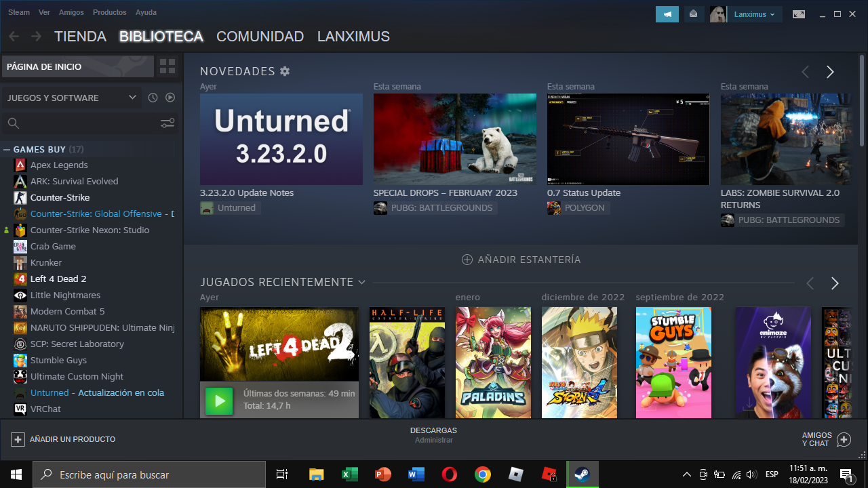
Task: Click the recent activity clock icon
Action: click(x=153, y=98)
